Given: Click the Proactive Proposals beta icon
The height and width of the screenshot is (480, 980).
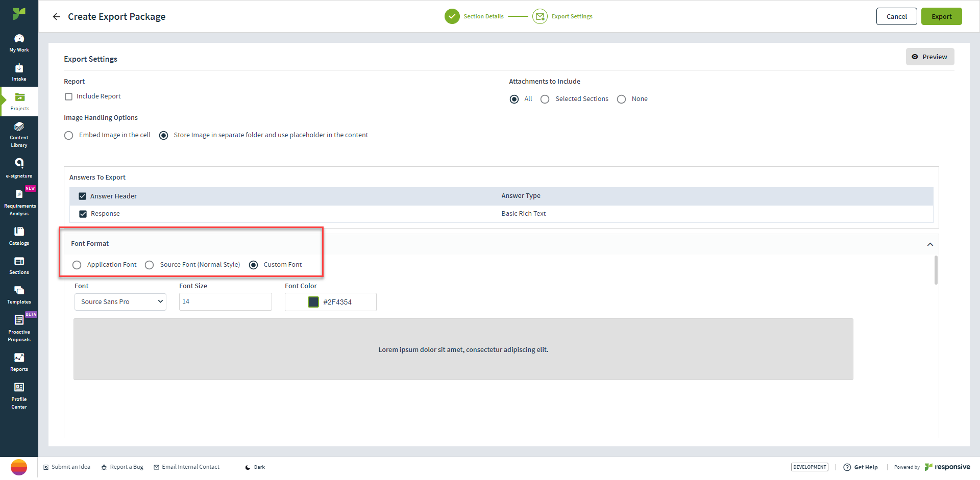Looking at the screenshot, I should pos(19,326).
